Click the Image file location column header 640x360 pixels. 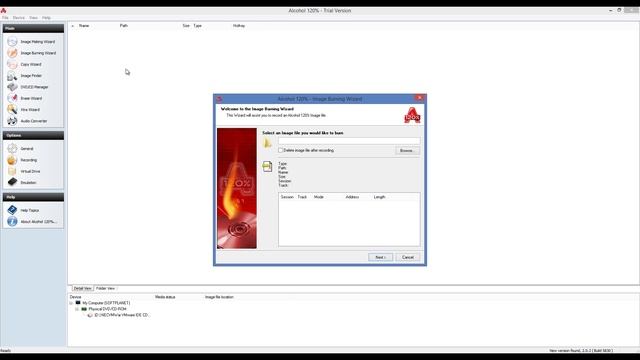[x=219, y=297]
